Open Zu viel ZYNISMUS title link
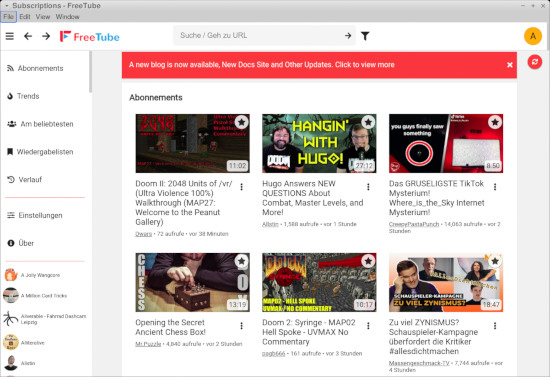 [433, 337]
